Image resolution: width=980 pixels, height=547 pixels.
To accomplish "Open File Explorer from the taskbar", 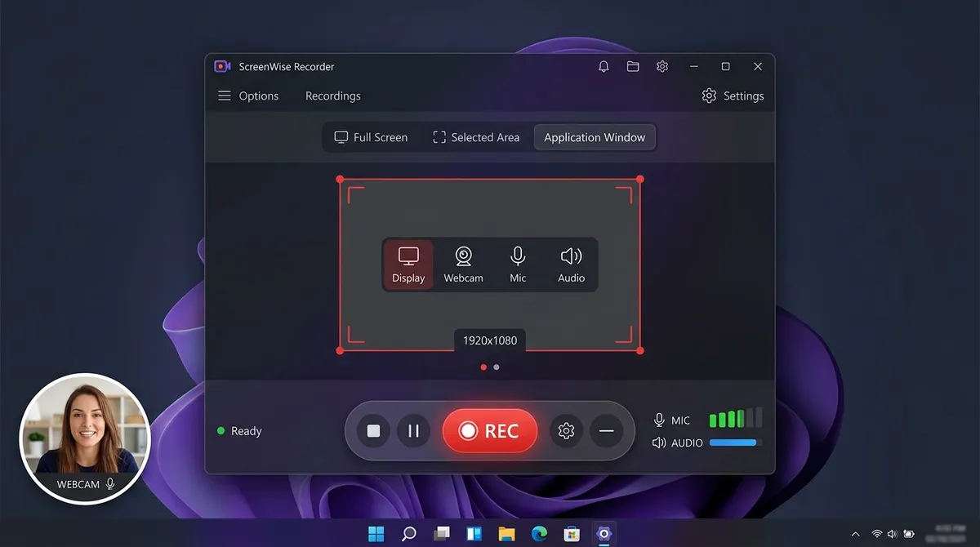I will [507, 534].
